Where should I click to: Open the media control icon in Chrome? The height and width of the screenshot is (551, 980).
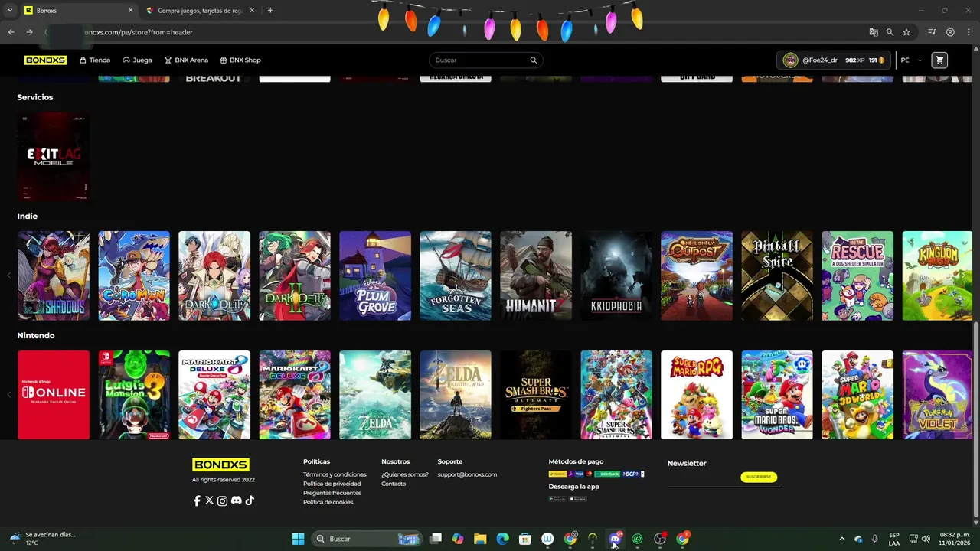click(x=932, y=32)
